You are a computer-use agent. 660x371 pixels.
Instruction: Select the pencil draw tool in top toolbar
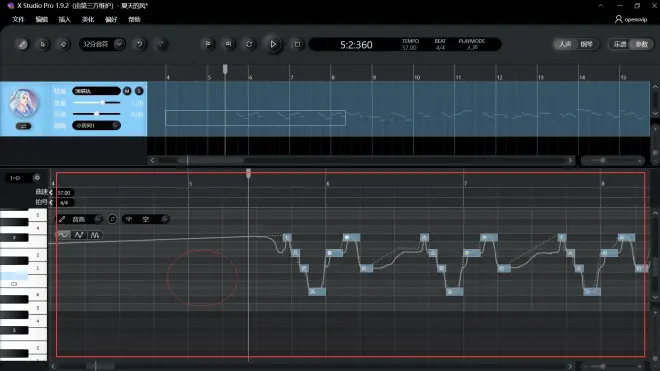[x=23, y=44]
